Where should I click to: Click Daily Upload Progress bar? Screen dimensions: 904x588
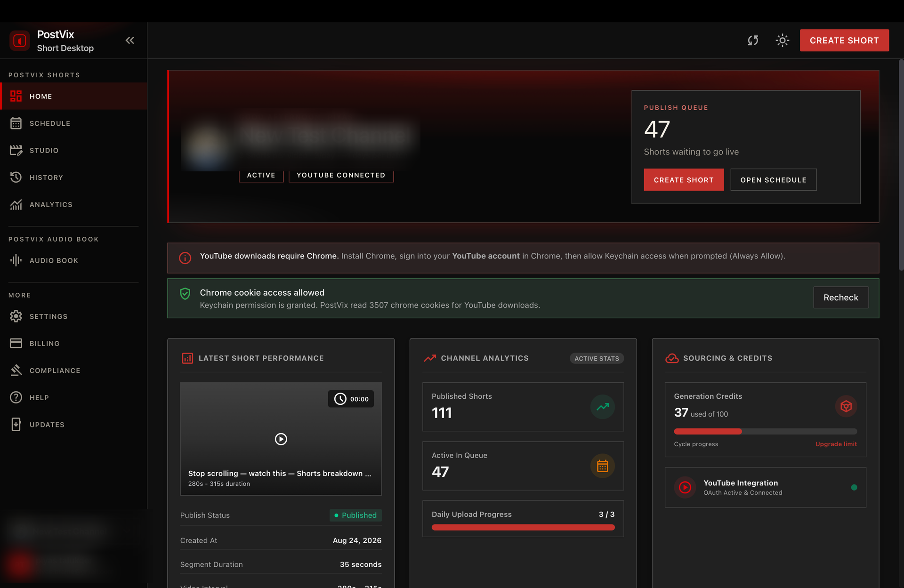pyautogui.click(x=523, y=527)
